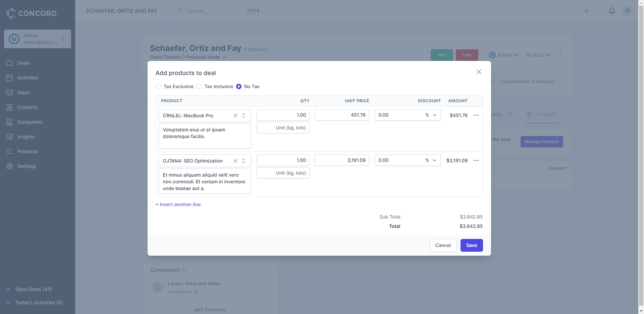Click the unit field under SEO Optimization quantity
This screenshot has height=314, width=644.
coord(283,173)
